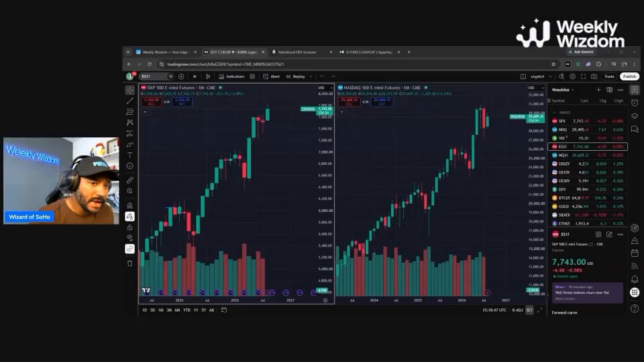Toggle the link drawings tool

(x=129, y=249)
